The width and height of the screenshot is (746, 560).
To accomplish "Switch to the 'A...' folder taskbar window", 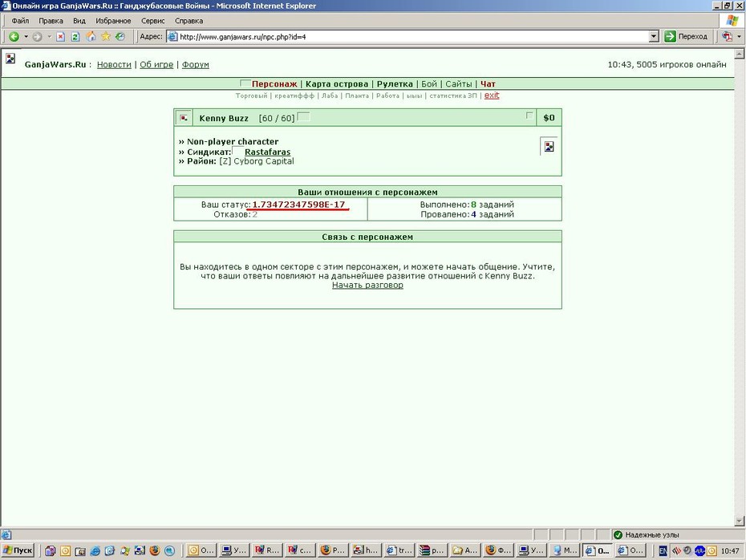I will tap(464, 550).
